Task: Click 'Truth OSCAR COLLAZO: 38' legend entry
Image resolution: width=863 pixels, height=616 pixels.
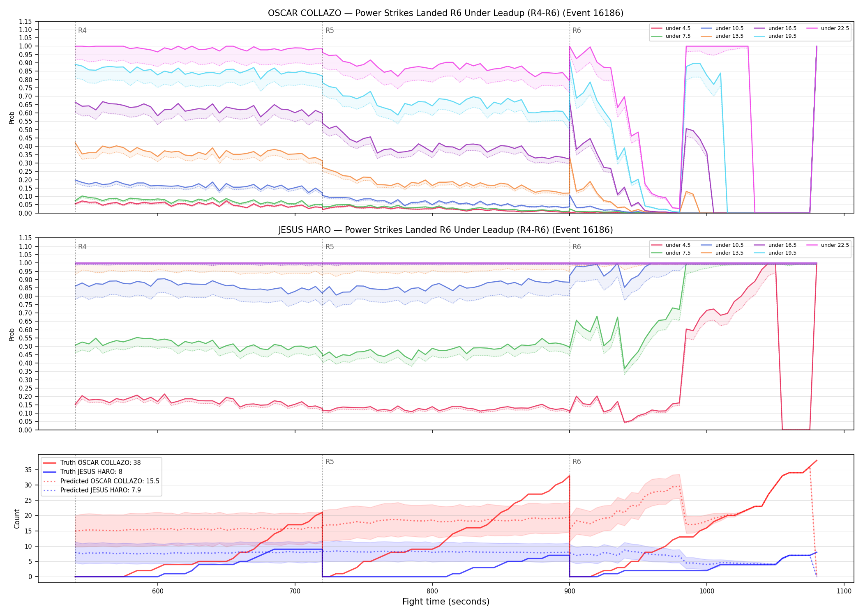Action: coord(92,463)
